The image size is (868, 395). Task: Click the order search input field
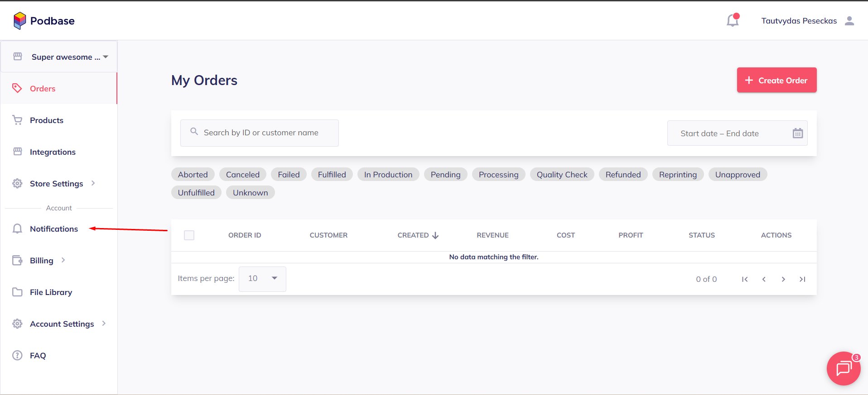click(x=260, y=133)
